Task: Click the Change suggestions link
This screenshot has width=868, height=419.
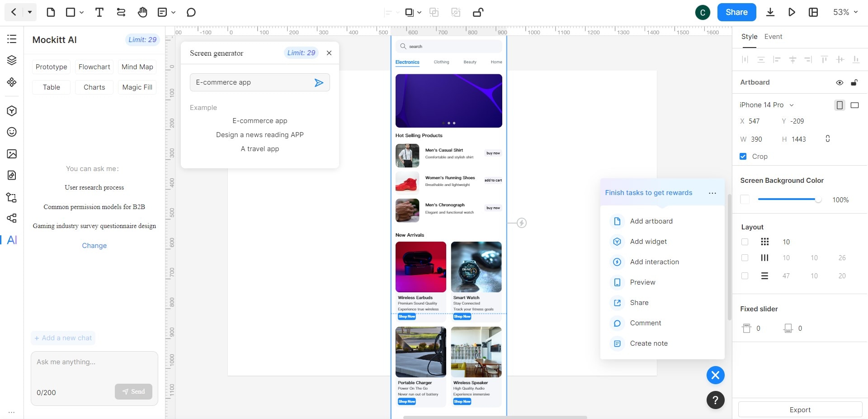Action: (94, 246)
